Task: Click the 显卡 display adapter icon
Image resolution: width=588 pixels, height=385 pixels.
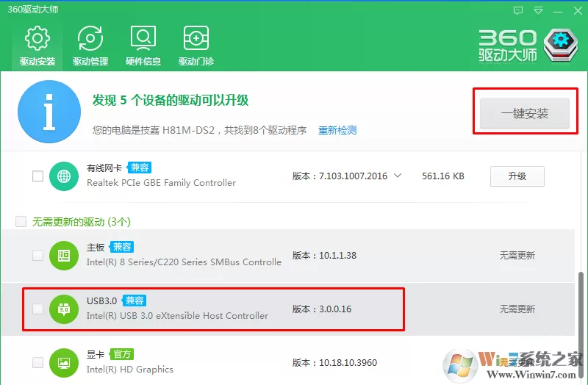Action: tap(64, 363)
